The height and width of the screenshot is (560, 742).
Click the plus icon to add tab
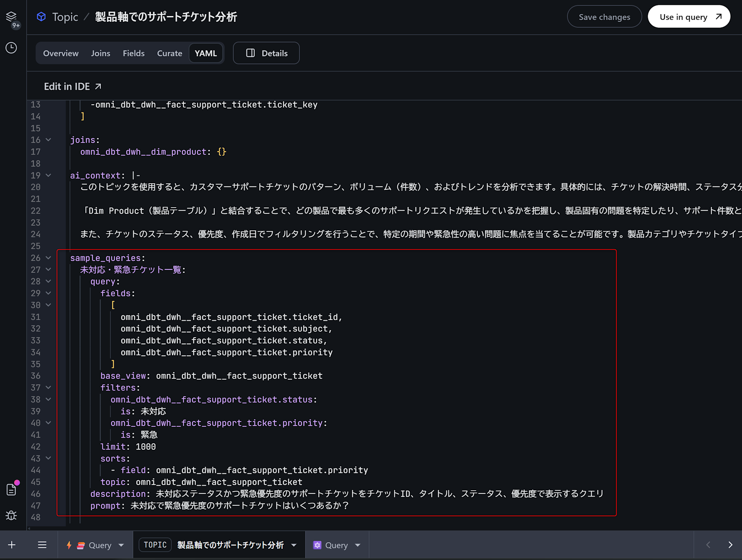point(12,545)
